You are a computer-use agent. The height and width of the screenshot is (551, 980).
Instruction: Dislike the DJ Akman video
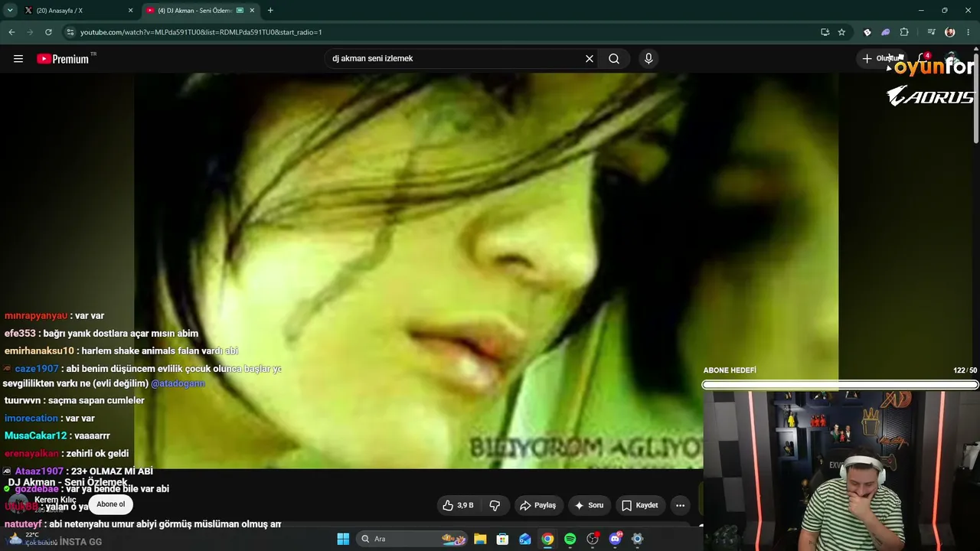[x=495, y=505]
